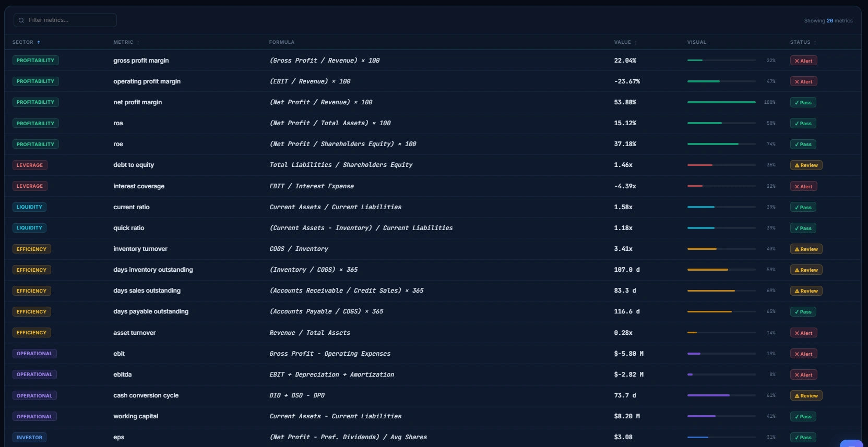Sort by the SECTOR column header
The width and height of the screenshot is (868, 447).
[26, 42]
